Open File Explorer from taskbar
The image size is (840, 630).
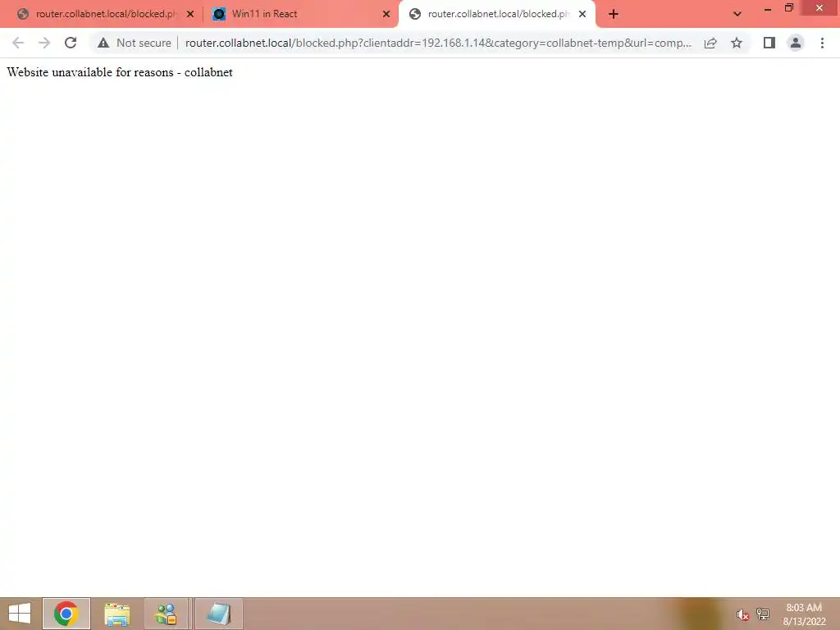point(116,614)
